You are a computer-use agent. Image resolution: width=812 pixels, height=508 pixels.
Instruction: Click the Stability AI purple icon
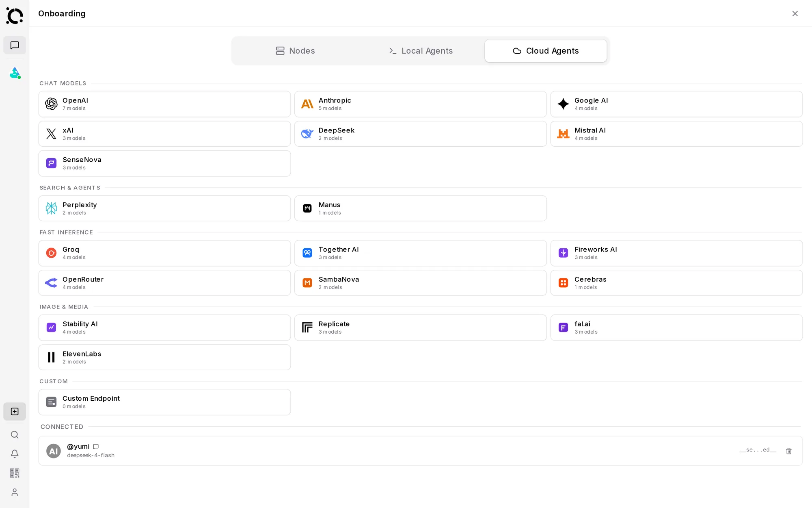[x=51, y=328]
